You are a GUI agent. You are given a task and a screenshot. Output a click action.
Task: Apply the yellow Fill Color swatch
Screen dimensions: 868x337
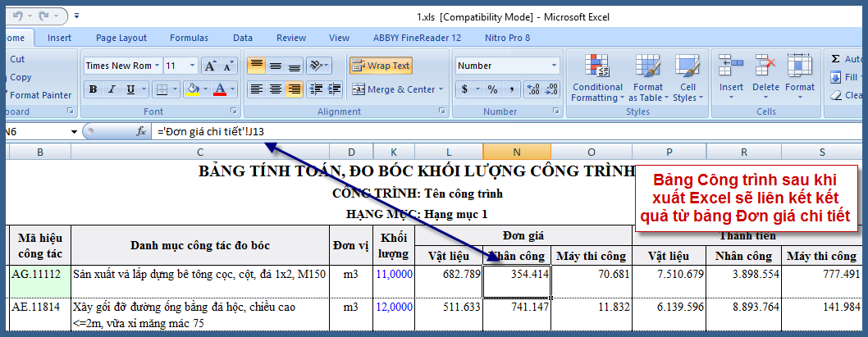coord(193,89)
